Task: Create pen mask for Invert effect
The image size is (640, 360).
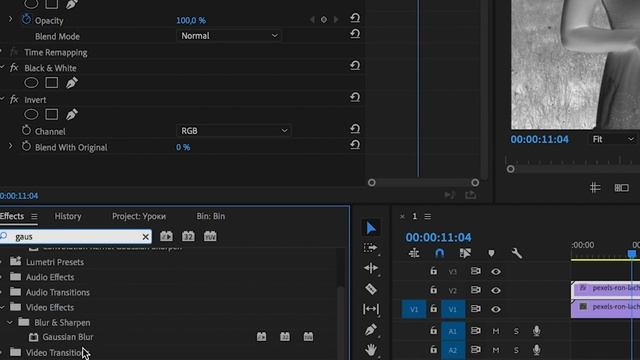Action: pyautogui.click(x=72, y=114)
